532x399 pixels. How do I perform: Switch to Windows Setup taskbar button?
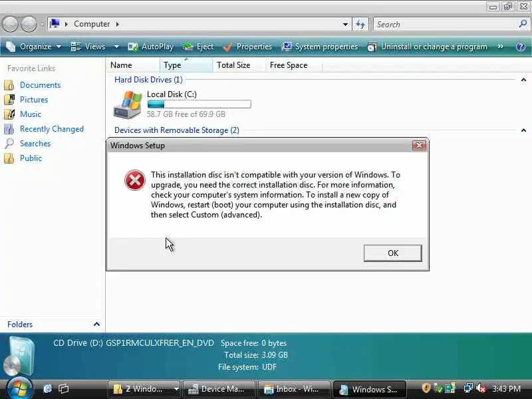[x=370, y=389]
